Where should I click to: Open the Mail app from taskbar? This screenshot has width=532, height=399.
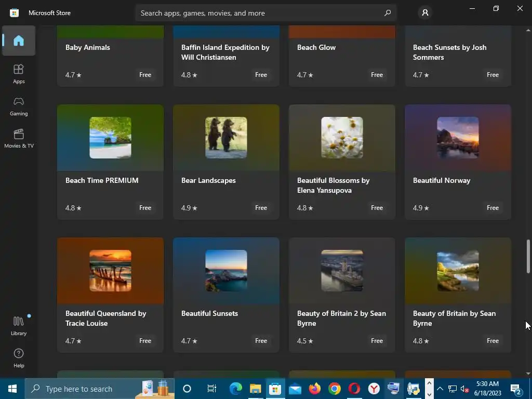pyautogui.click(x=295, y=389)
